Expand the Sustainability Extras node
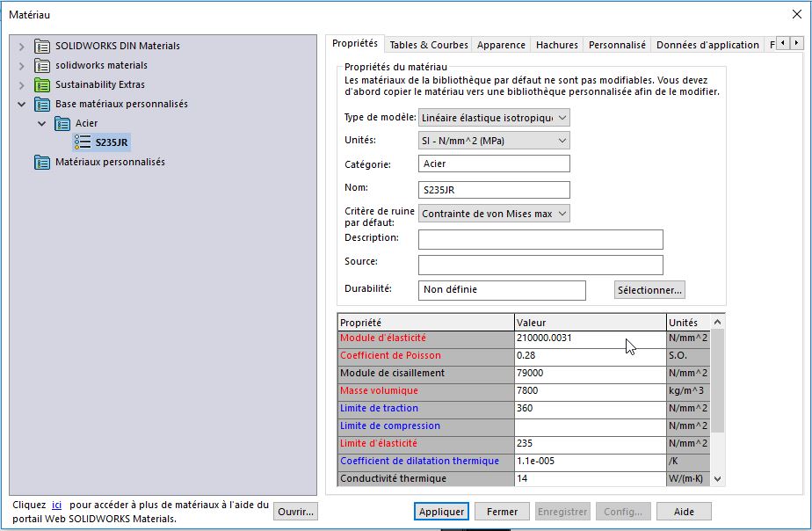 pos(21,85)
